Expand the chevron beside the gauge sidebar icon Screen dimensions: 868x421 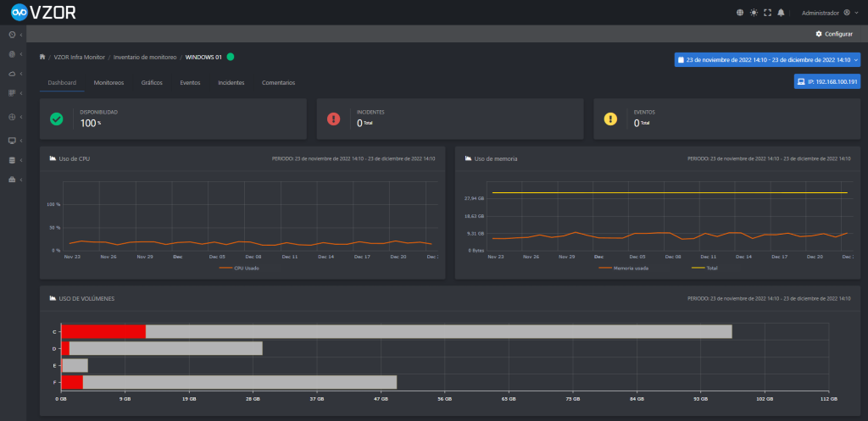pos(20,35)
